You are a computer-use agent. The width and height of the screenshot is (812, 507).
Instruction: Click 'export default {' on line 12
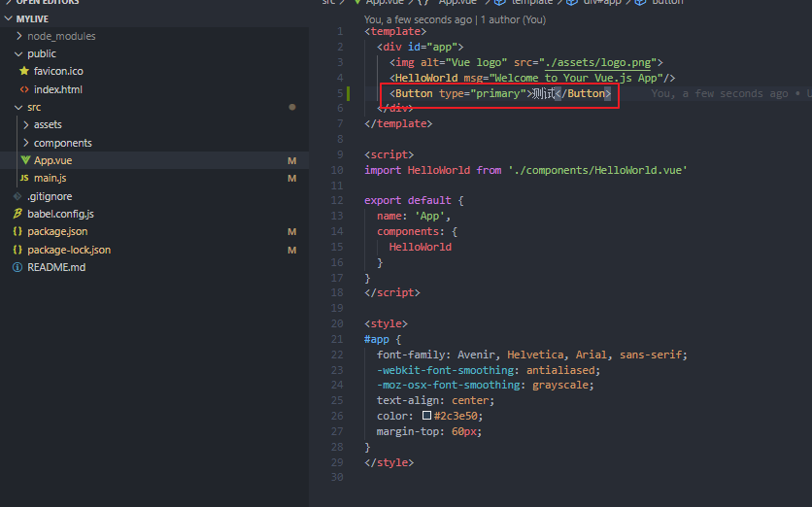click(414, 200)
